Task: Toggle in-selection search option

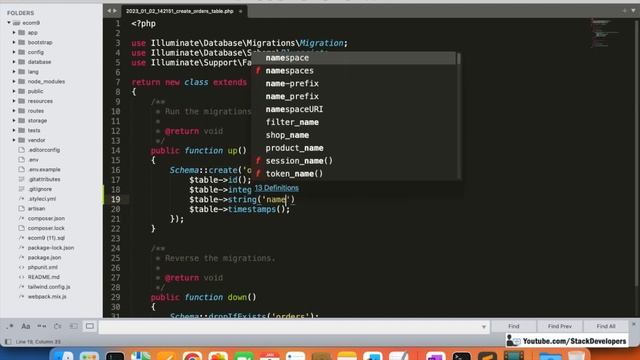Action: pyautogui.click(x=73, y=326)
